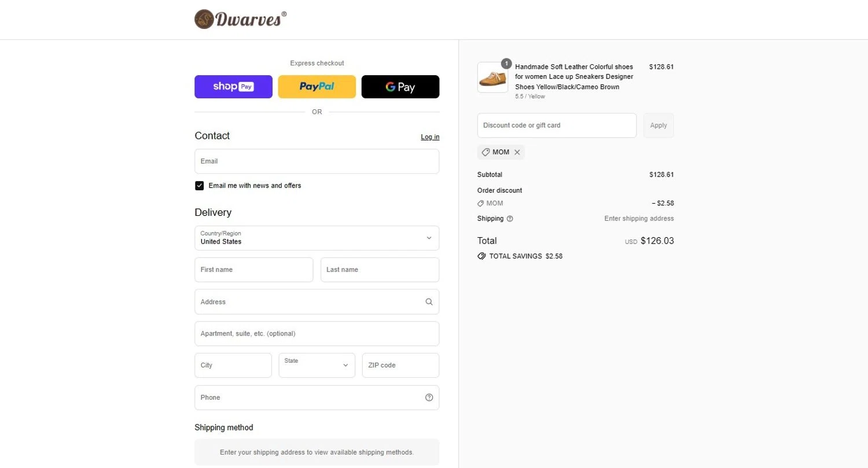The image size is (868, 468).
Task: Choose PayPal express checkout
Action: point(317,87)
